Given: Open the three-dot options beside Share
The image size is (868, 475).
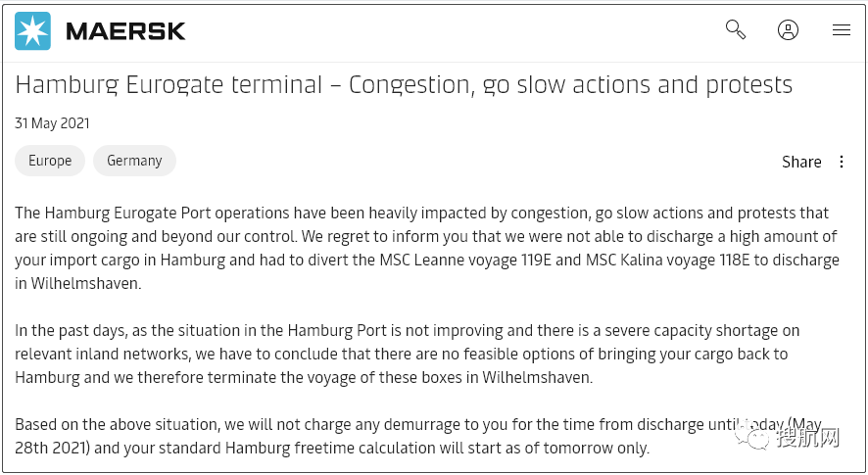Looking at the screenshot, I should 842,162.
